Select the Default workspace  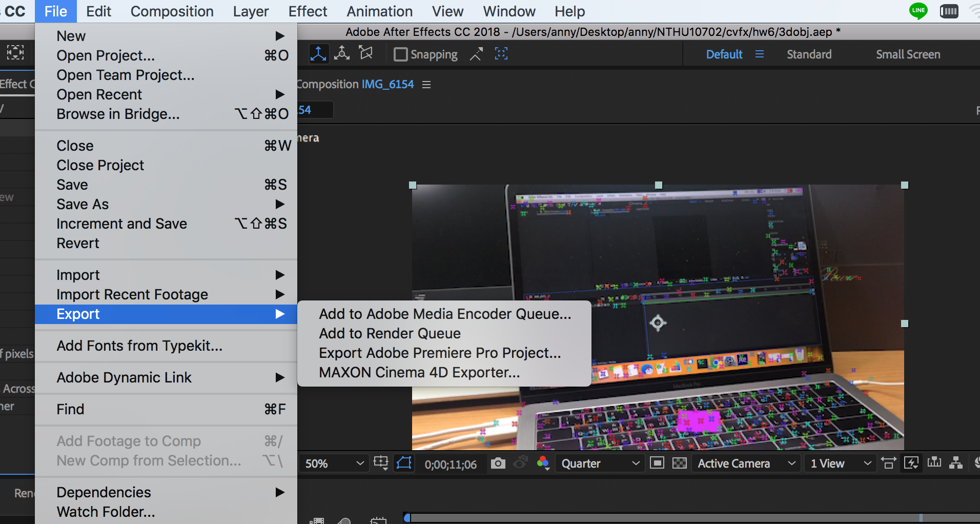pos(724,54)
